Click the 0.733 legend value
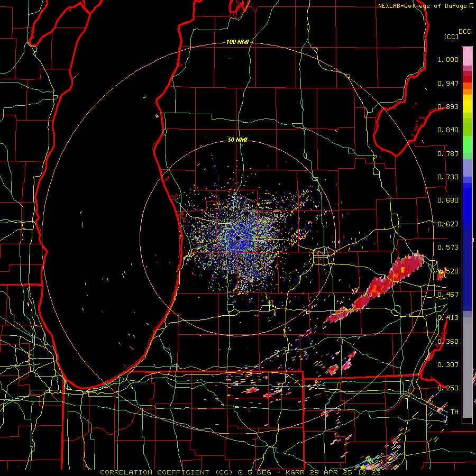Image resolution: width=476 pixels, height=476 pixels. tap(448, 177)
